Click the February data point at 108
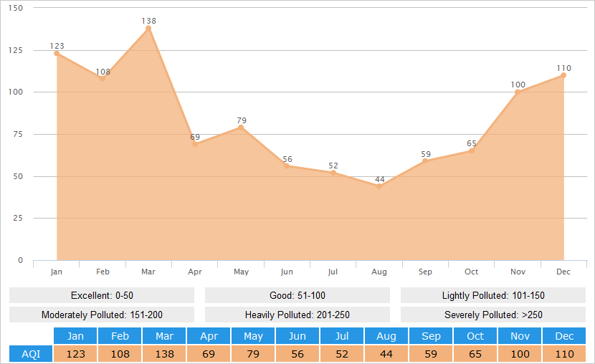 (x=103, y=79)
